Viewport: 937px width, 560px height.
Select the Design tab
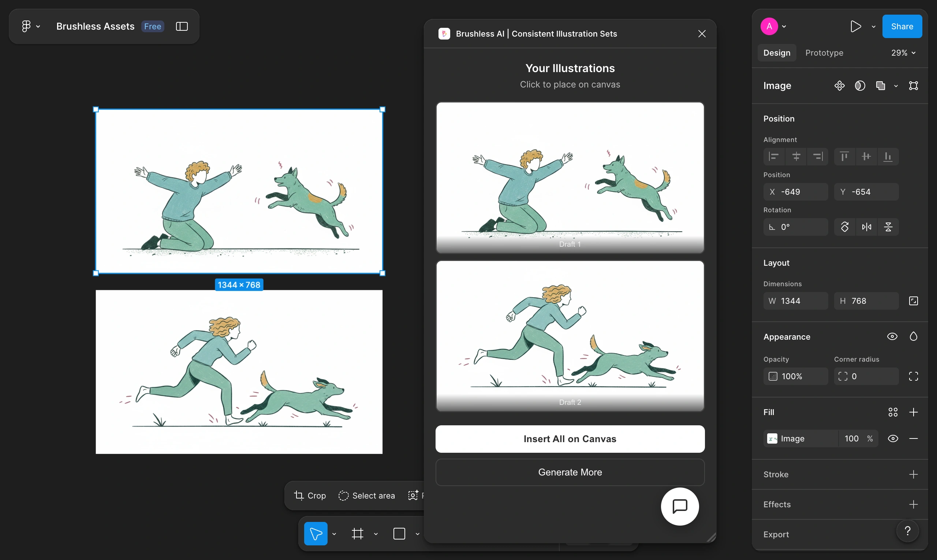pos(777,53)
